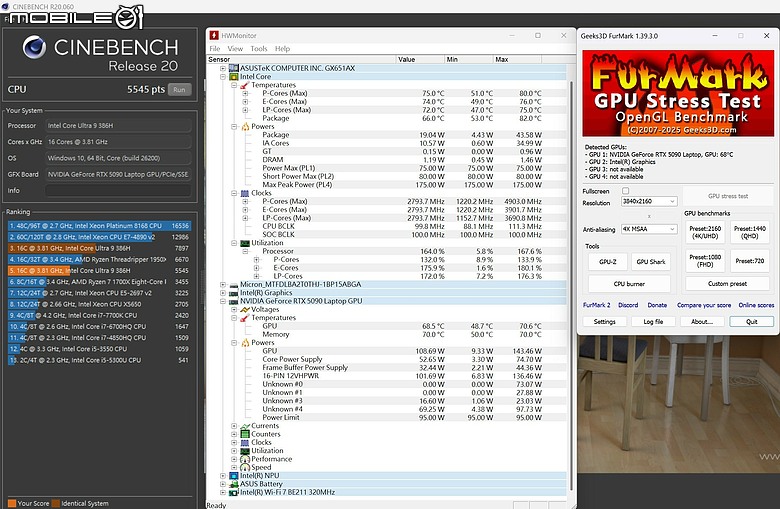This screenshot has height=509, width=780.
Task: Expand P-Cores (Max) temperature row
Action: tap(245, 94)
